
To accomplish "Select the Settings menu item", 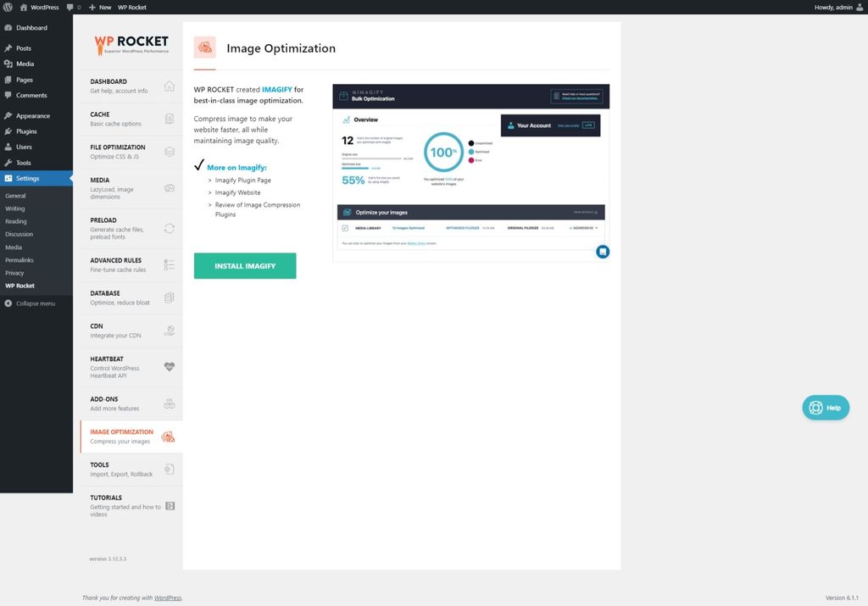I will pos(36,178).
